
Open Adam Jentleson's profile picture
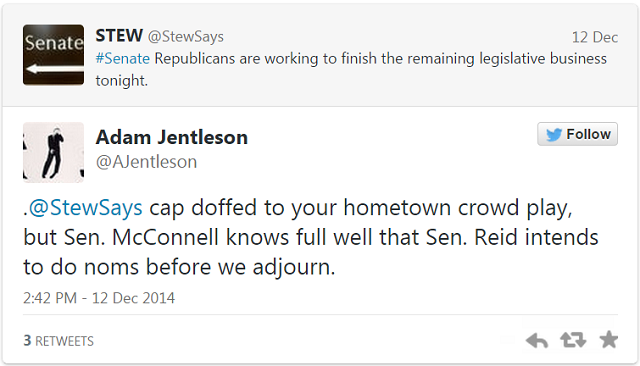(53, 152)
